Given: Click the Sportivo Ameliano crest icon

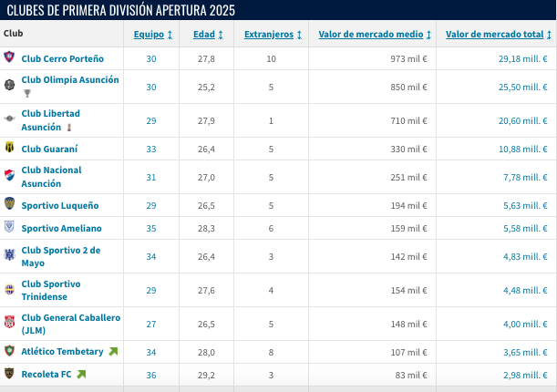Looking at the screenshot, I should 9,226.
